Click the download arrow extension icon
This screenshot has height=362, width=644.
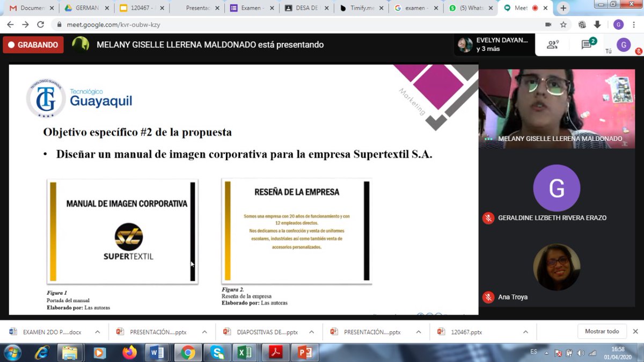597,25
